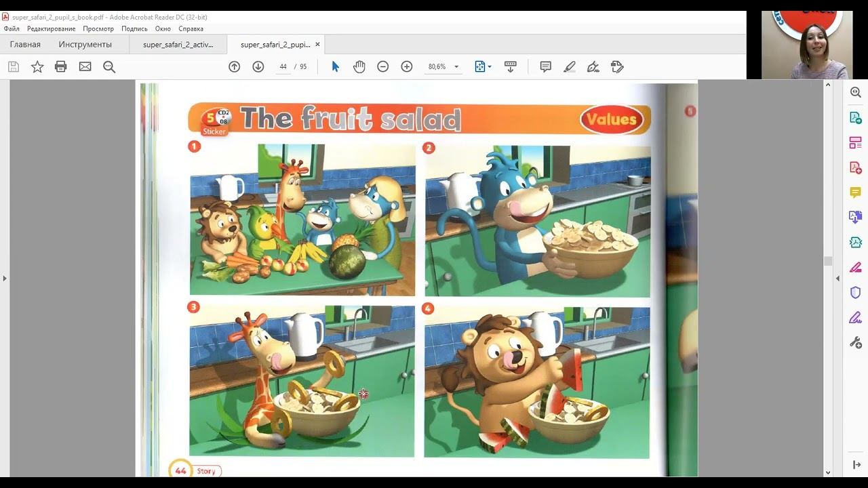Click vertical scrollbar down arrow
Image resolution: width=868 pixels, height=488 pixels.
click(x=827, y=472)
